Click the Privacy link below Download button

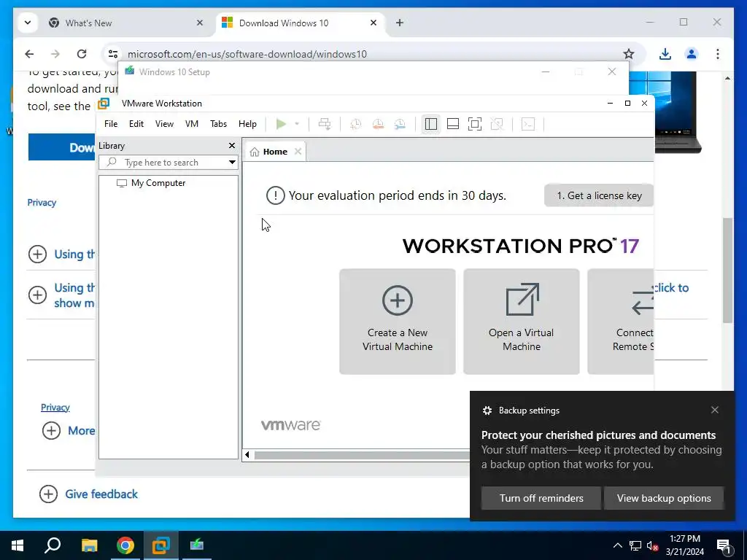42,203
